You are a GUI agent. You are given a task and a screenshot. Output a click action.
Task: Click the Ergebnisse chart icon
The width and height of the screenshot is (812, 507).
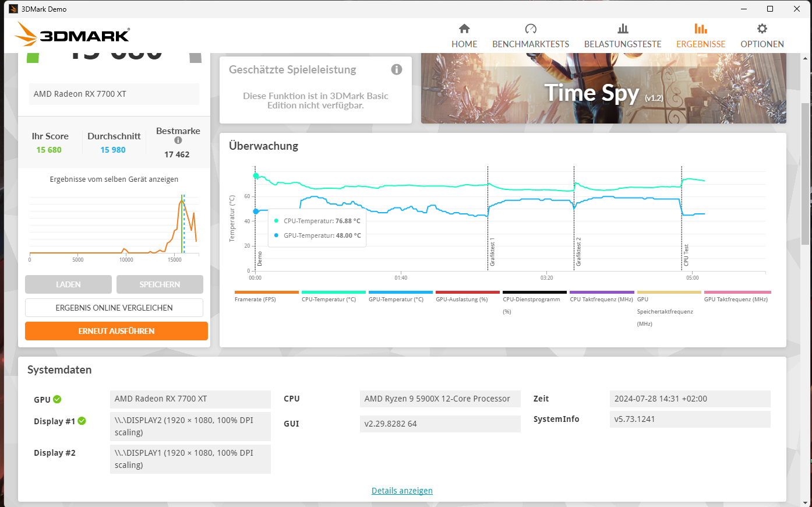(x=701, y=29)
